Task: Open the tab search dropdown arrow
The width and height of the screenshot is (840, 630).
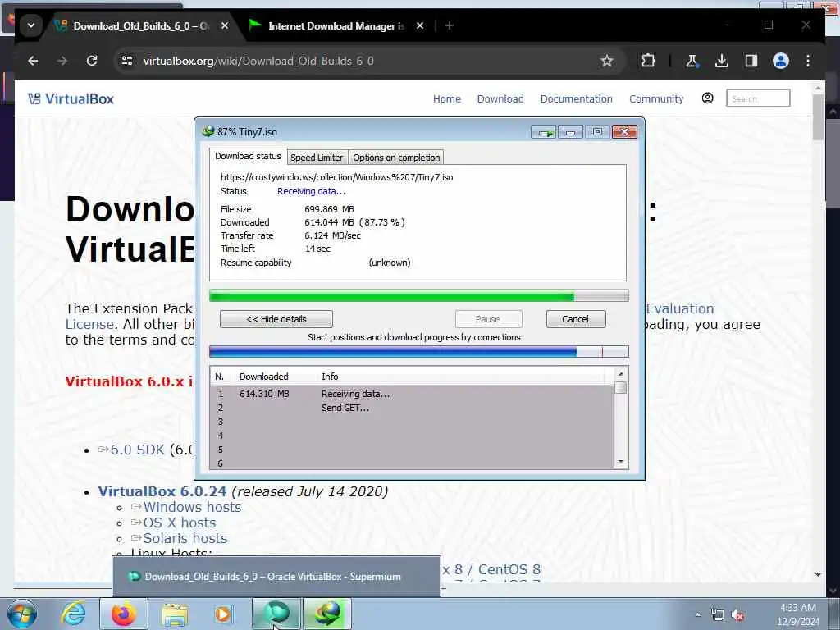Action: 31,25
